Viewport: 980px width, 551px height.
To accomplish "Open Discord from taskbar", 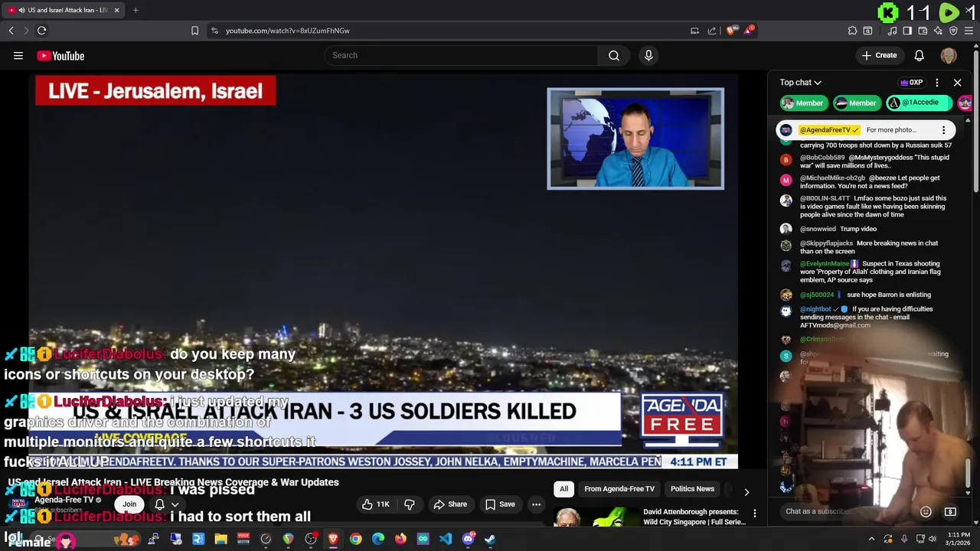I will (x=468, y=539).
